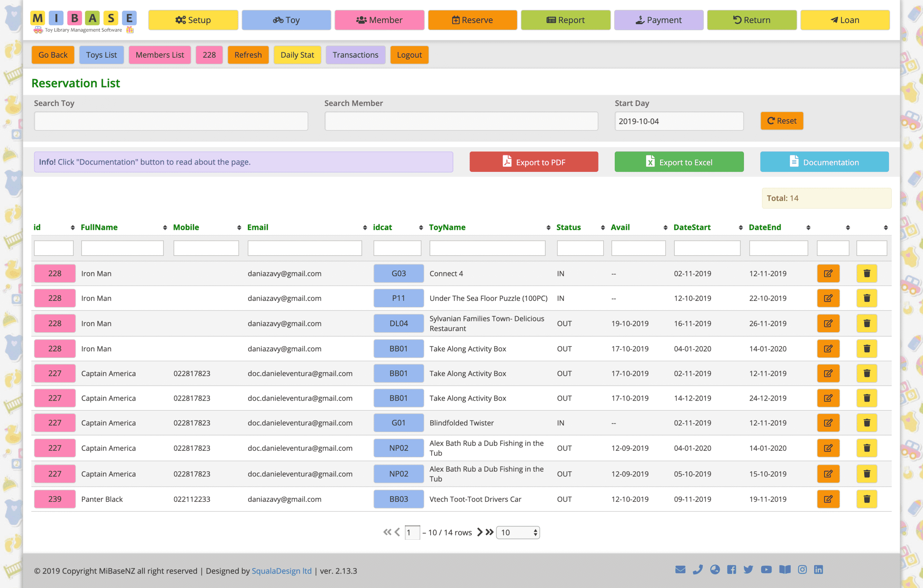Click the Refresh button
Viewport: 923px width, 588px height.
(x=248, y=55)
